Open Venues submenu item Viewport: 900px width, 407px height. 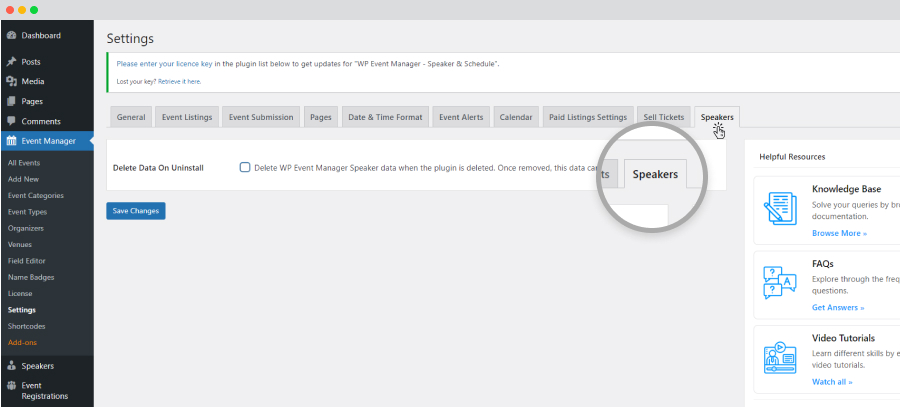pyautogui.click(x=20, y=245)
